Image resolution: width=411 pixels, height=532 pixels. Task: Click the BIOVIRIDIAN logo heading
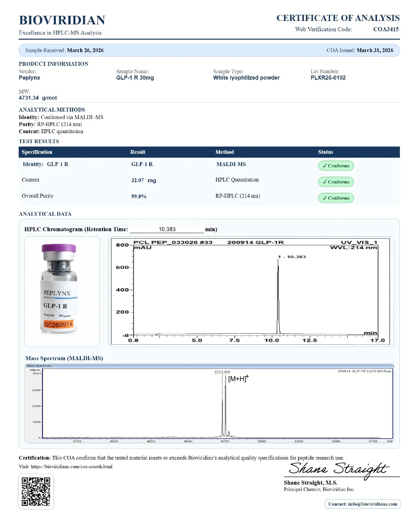point(62,20)
